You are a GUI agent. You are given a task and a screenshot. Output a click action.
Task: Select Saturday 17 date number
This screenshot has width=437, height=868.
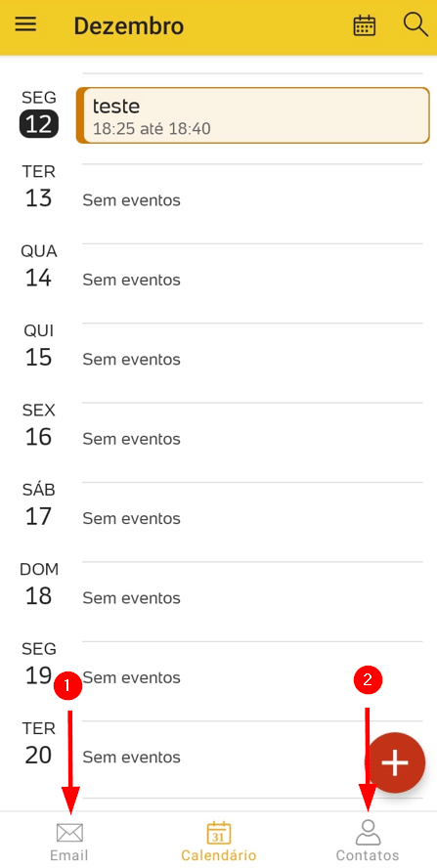(x=39, y=516)
